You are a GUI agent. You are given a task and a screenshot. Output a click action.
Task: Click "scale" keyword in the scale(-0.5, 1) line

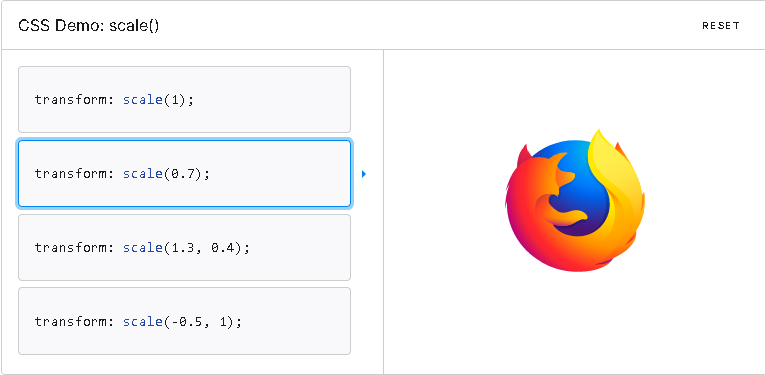[x=142, y=322]
